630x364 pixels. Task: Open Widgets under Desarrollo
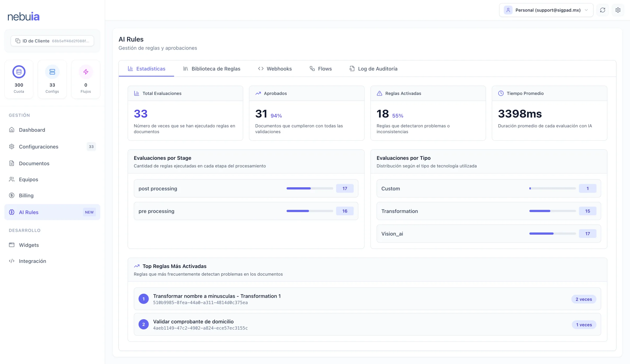(52, 245)
